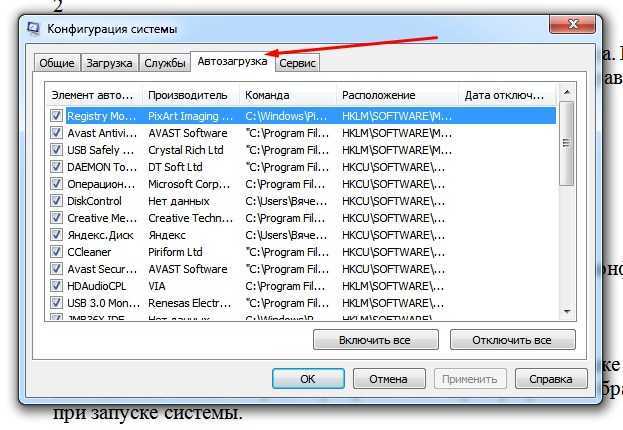623x430 pixels.
Task: Open the Загрузка tab
Action: click(110, 63)
